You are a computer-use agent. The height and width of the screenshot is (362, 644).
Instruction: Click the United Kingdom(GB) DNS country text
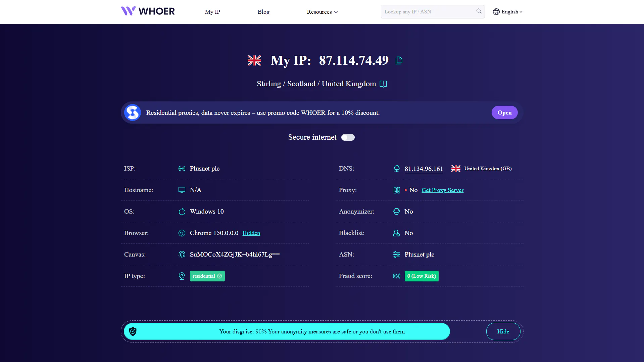(488, 169)
